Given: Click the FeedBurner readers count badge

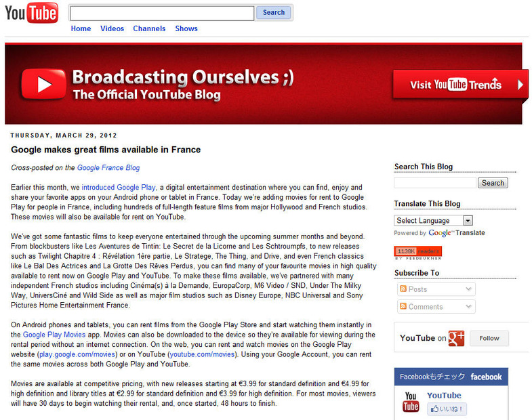Looking at the screenshot, I should [417, 251].
